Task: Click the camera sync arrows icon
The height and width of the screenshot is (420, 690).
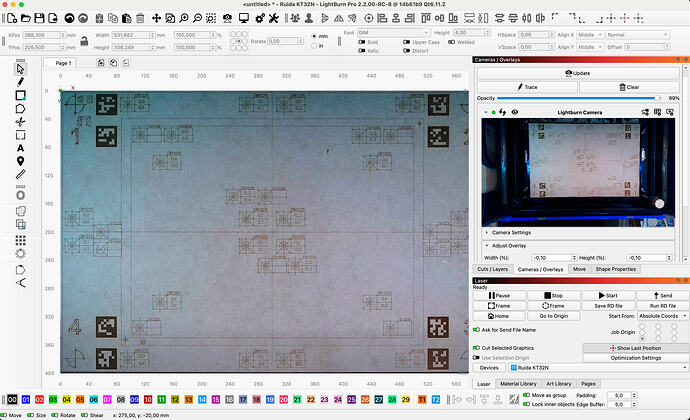Action: point(503,112)
